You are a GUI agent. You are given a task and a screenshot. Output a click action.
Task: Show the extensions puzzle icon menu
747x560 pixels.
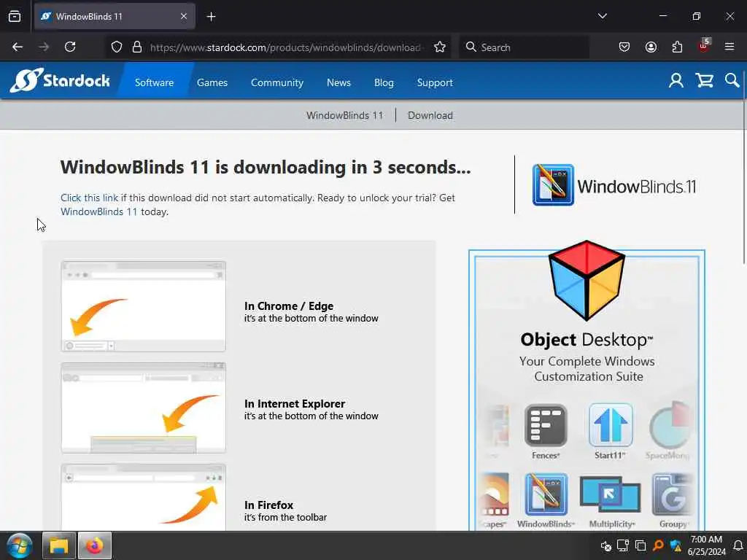(x=677, y=47)
